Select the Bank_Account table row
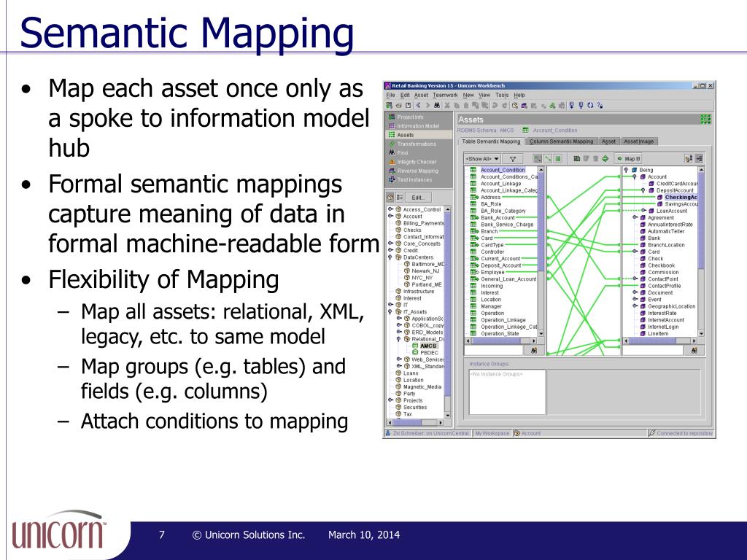Screen dimensions: 747x560 [498, 217]
